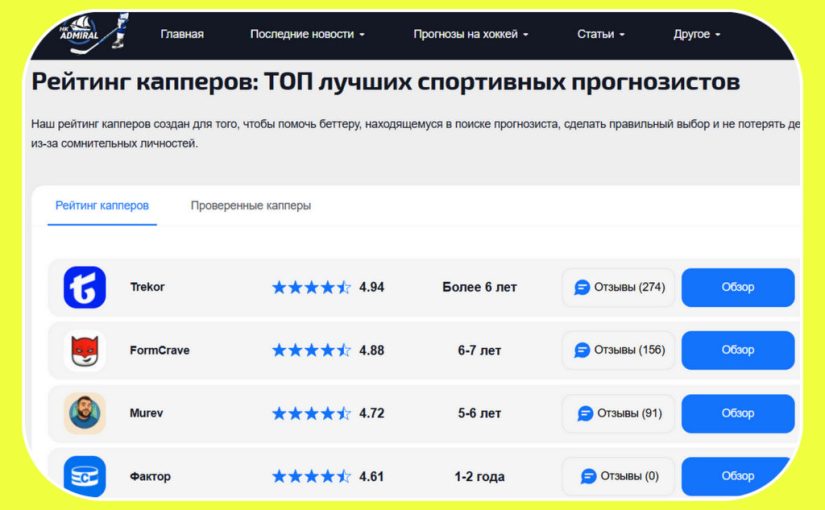Viewport: 825px width, 510px height.
Task: Click the FormCrave name text
Action: pyautogui.click(x=159, y=351)
